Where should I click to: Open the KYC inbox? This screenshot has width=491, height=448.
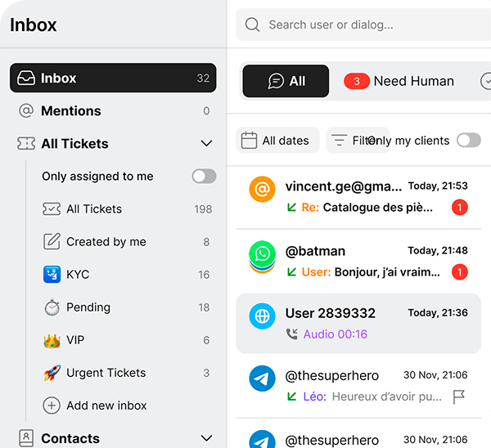[127, 275]
